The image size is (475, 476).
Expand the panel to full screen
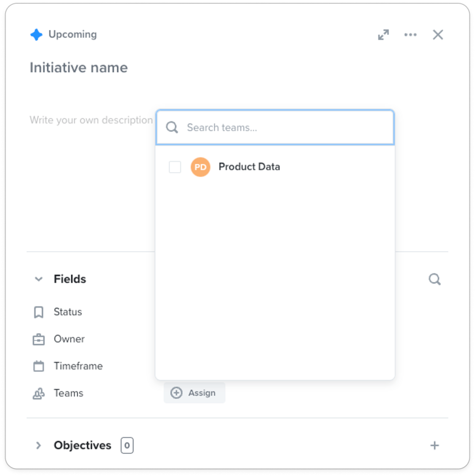click(383, 35)
